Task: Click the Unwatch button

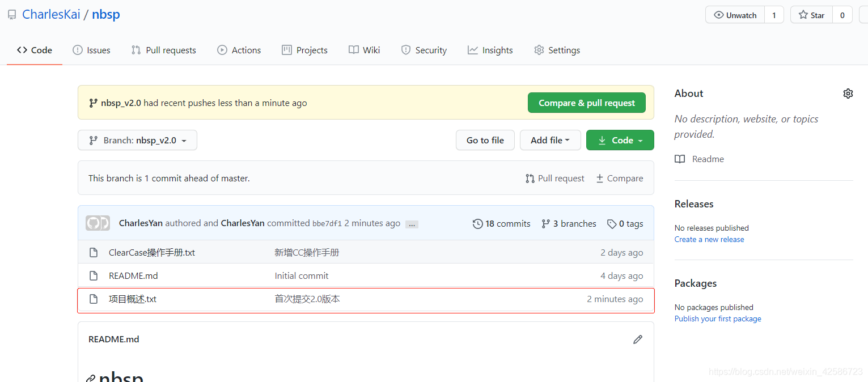Action: click(x=735, y=15)
